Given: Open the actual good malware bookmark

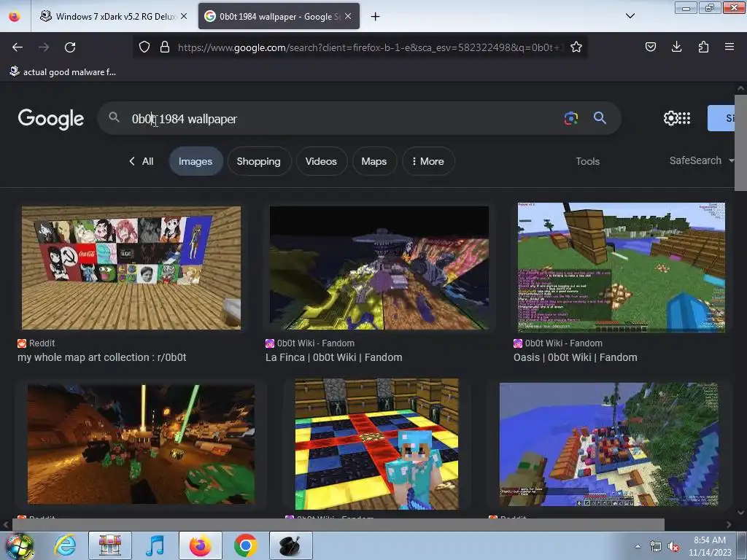Looking at the screenshot, I should (63, 72).
